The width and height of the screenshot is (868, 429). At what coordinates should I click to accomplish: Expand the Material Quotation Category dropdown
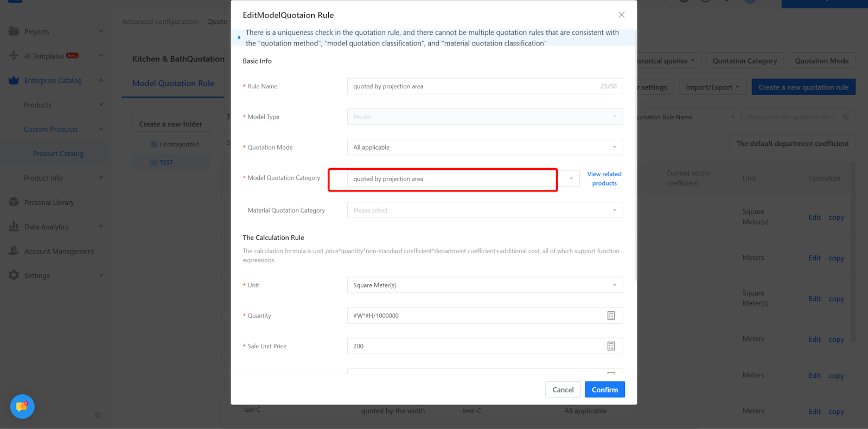pos(484,210)
